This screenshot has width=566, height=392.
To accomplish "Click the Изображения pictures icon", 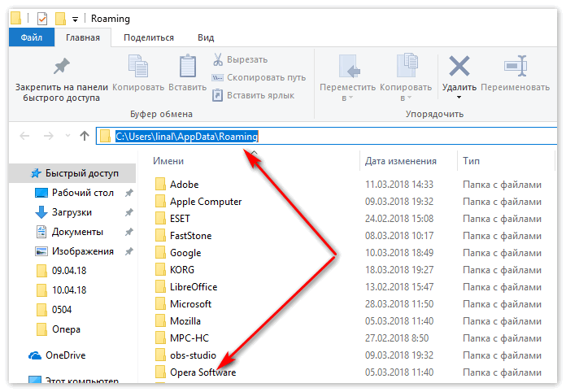I will coord(41,251).
